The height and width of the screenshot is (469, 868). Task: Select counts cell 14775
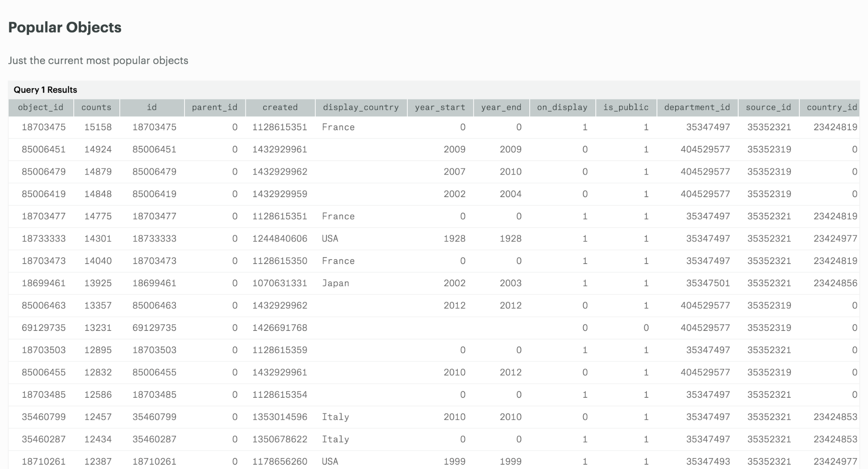[x=98, y=216]
